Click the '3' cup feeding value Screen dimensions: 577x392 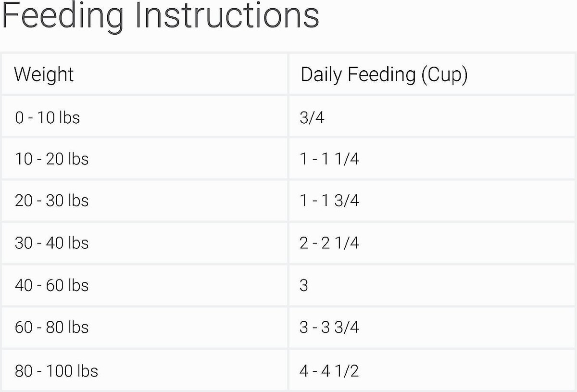[304, 285]
